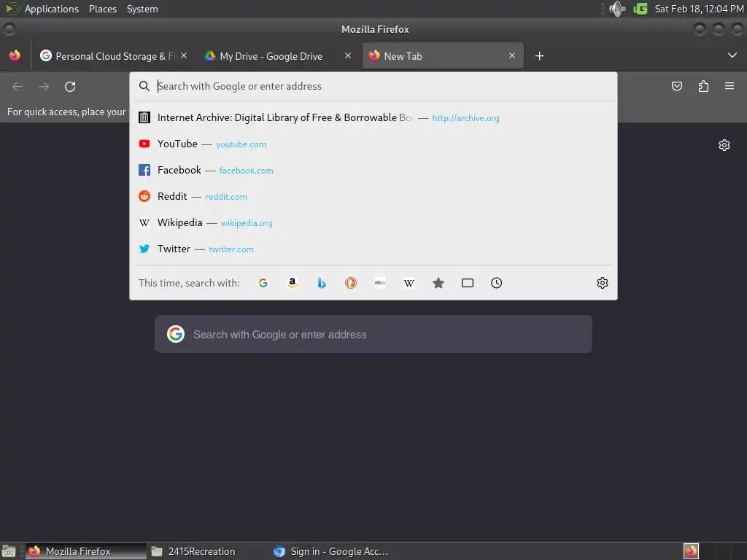Open the Save to Pocket icon

(x=676, y=86)
